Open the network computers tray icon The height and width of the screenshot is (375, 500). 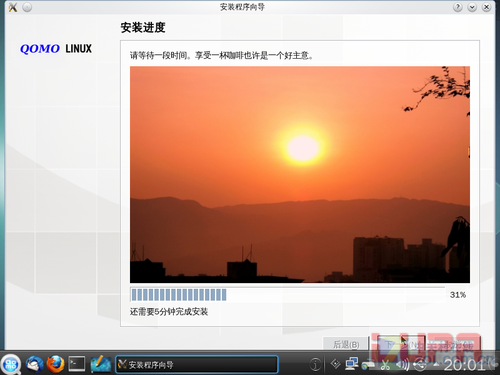coord(352,364)
